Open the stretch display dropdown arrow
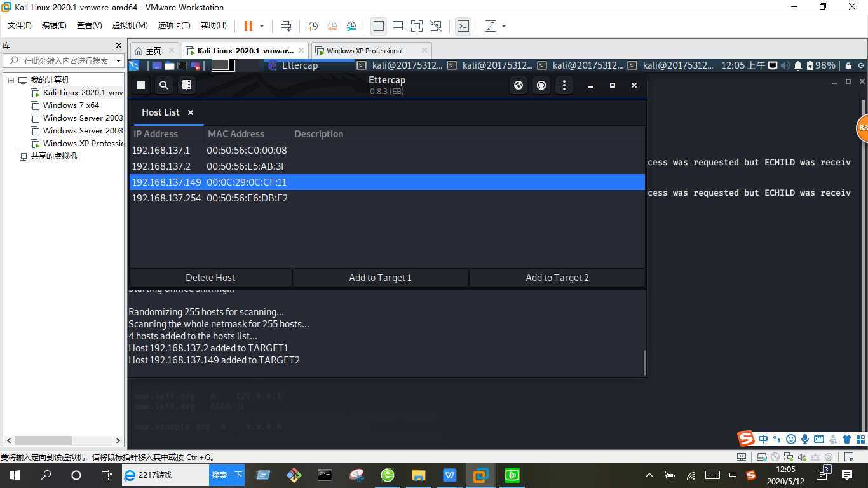 [x=504, y=26]
